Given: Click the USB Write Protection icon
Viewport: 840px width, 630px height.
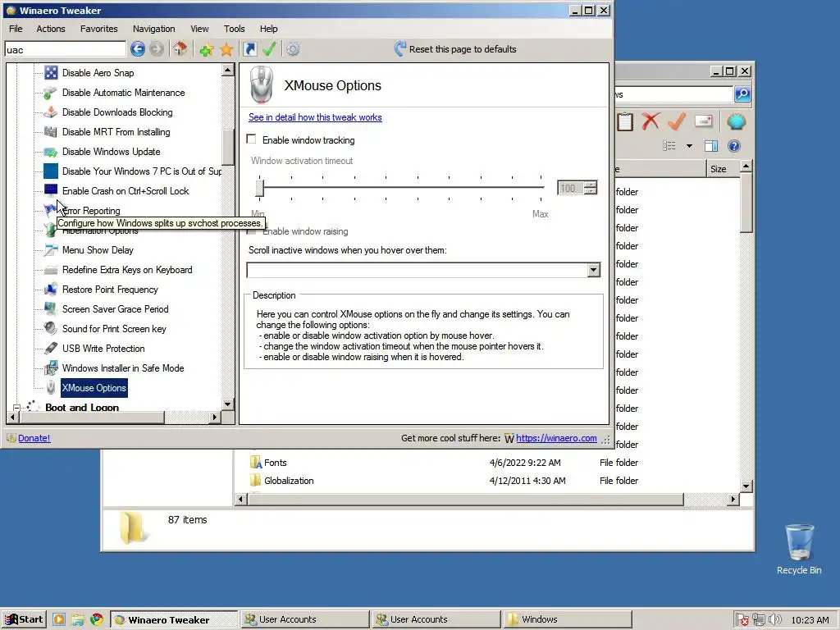Looking at the screenshot, I should pos(51,348).
